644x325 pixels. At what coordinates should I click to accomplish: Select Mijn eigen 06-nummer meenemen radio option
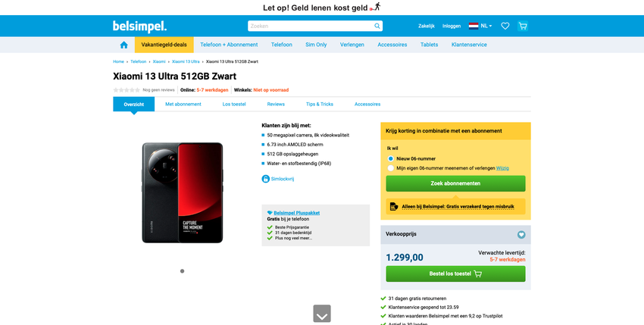(391, 168)
